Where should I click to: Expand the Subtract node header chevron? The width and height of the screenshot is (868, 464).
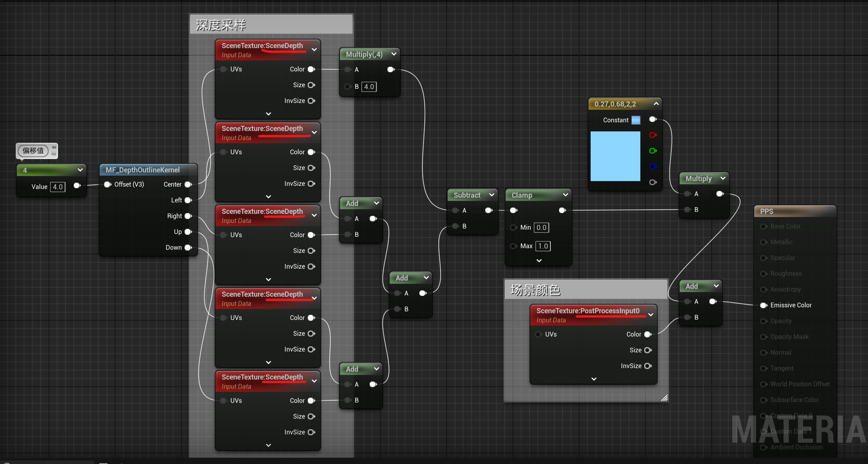[x=492, y=195]
